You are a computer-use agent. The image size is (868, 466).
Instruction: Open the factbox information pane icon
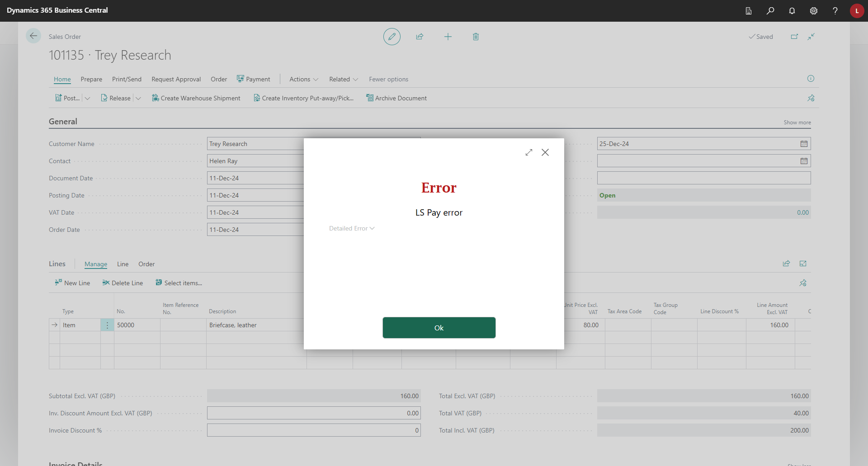pyautogui.click(x=811, y=79)
